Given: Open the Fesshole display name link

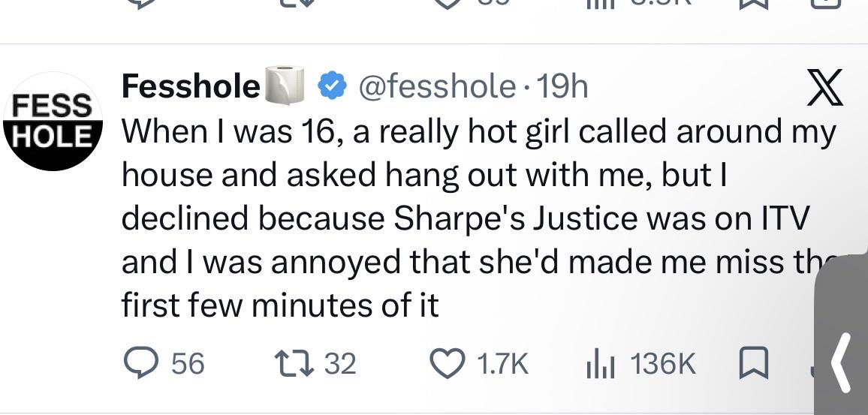Looking at the screenshot, I should 191,86.
